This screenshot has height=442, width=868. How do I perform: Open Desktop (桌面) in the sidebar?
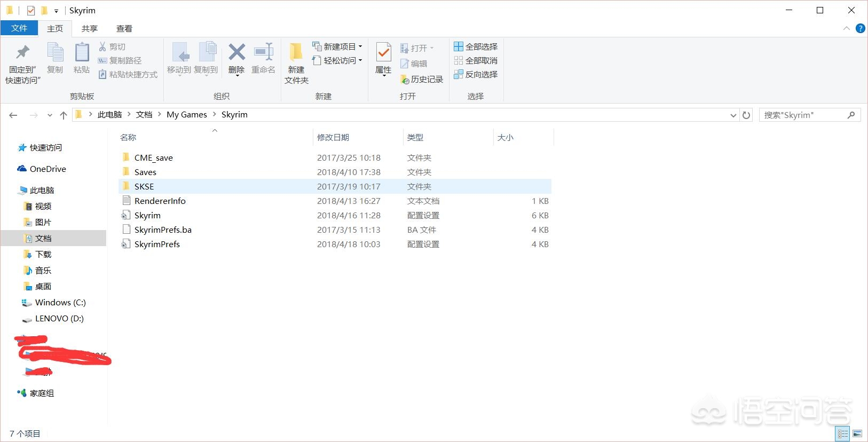tap(38, 286)
